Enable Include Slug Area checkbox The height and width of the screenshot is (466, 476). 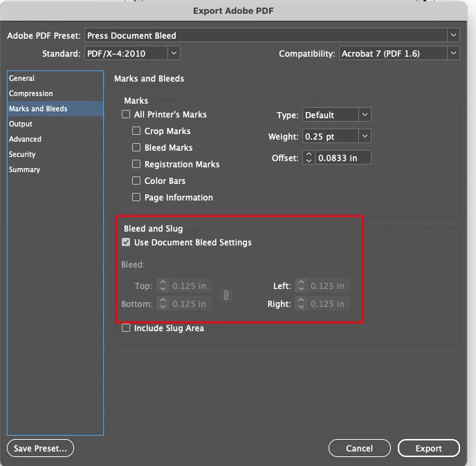coord(126,328)
